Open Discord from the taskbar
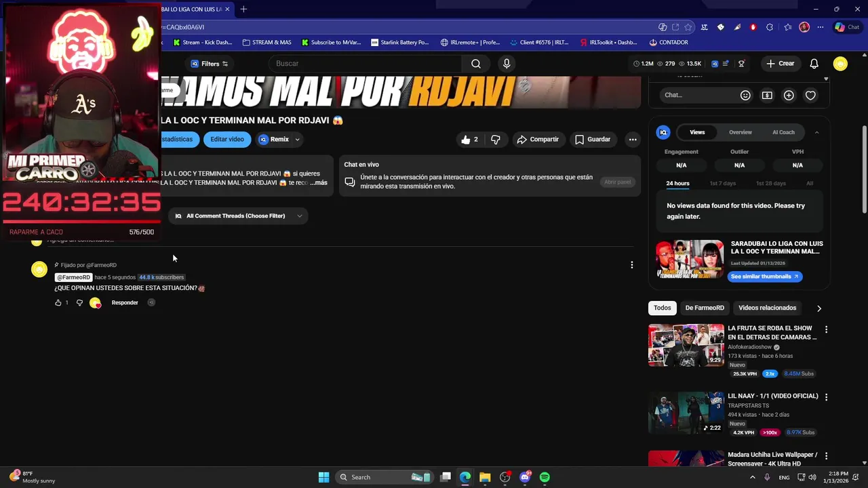 (525, 477)
